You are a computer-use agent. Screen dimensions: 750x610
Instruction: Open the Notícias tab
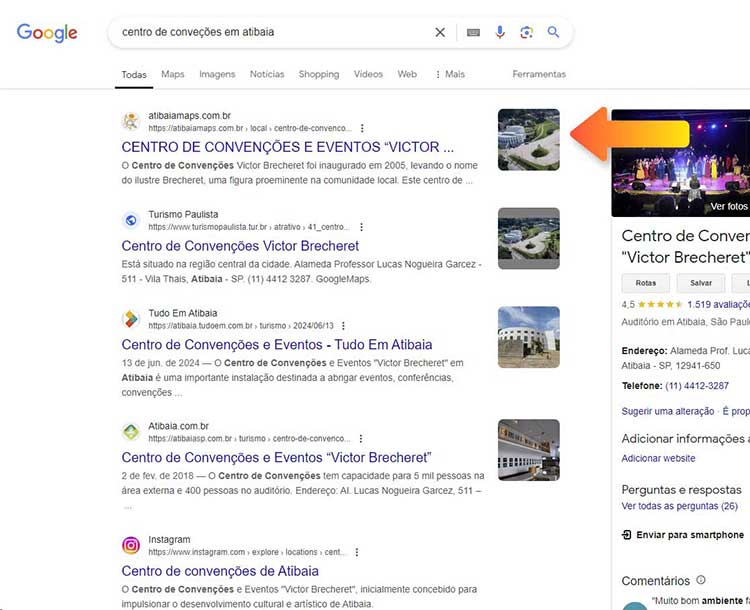(x=267, y=74)
